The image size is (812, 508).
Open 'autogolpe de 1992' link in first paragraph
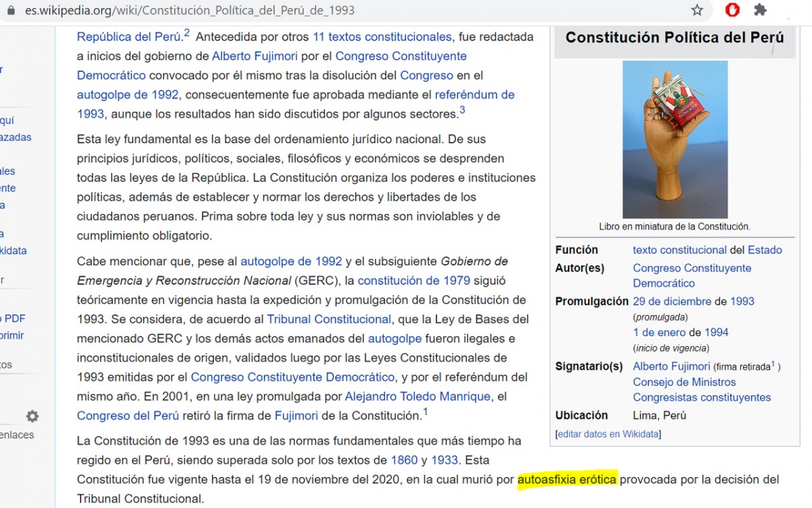(128, 94)
